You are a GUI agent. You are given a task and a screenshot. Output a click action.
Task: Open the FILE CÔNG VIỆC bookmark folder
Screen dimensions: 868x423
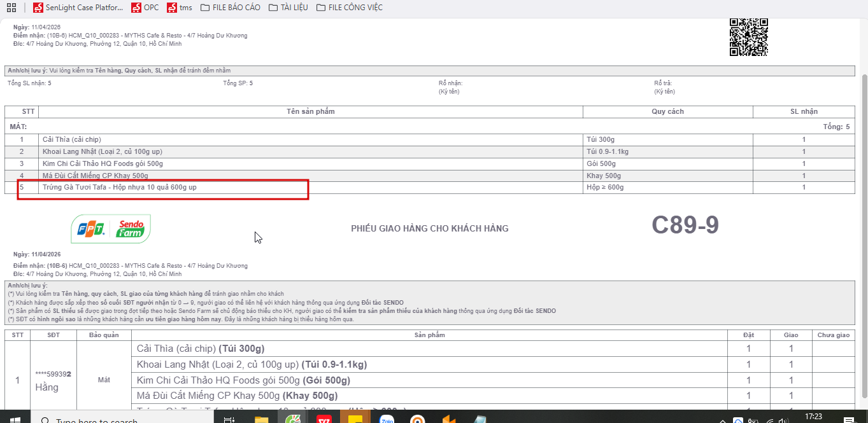349,8
